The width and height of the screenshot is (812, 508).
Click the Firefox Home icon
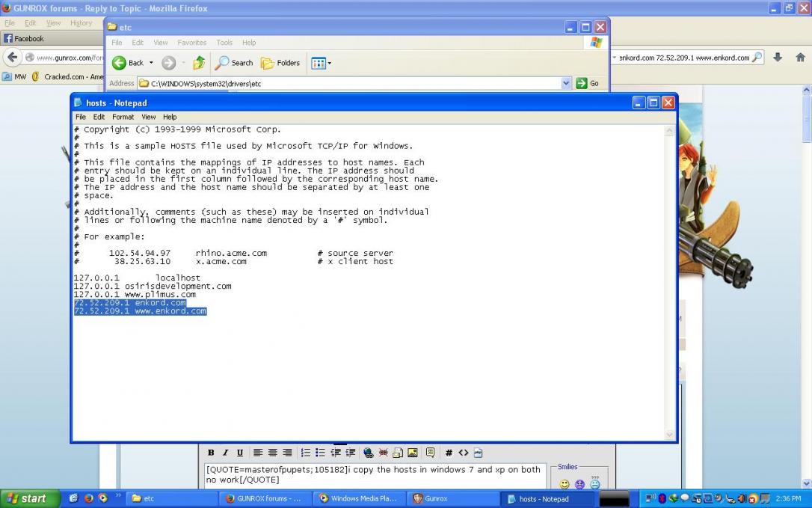(x=800, y=58)
